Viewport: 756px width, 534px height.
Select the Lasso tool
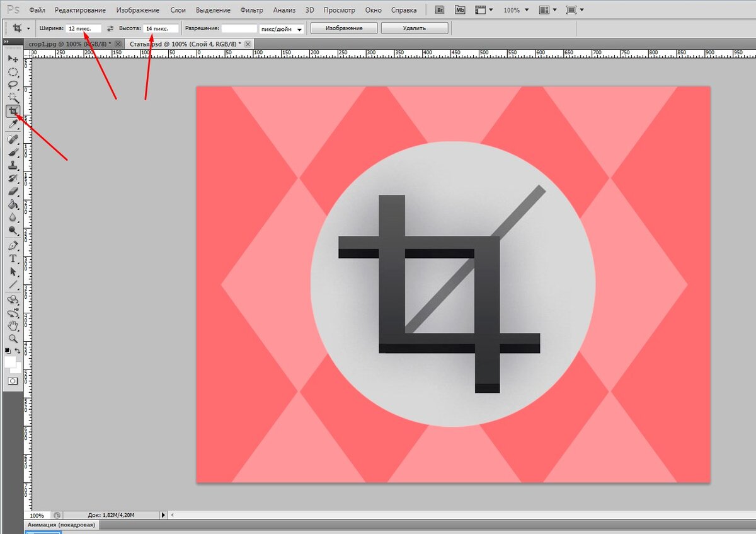pyautogui.click(x=13, y=84)
